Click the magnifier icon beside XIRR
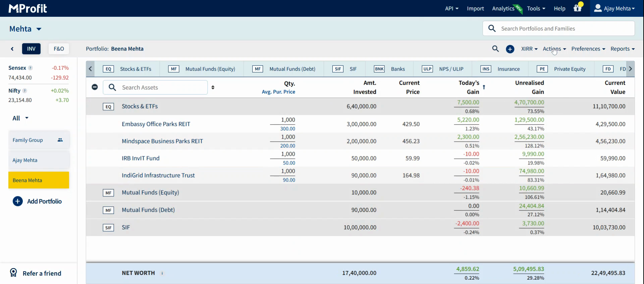The width and height of the screenshot is (644, 284). tap(495, 49)
